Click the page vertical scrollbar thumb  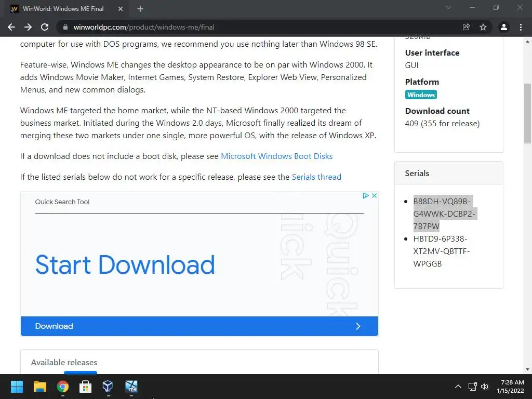527,114
